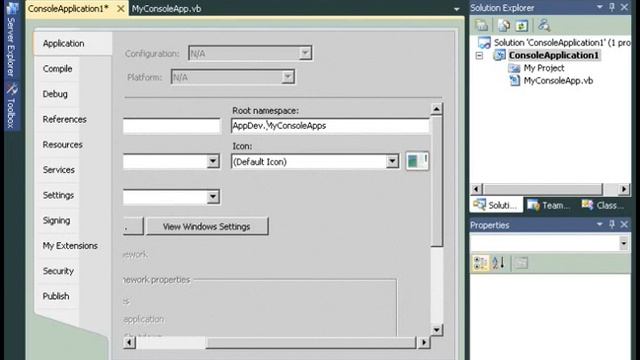The image size is (640, 360).
Task: Click the chain-link icon in Solution Explorer toolbar
Action: click(x=544, y=25)
